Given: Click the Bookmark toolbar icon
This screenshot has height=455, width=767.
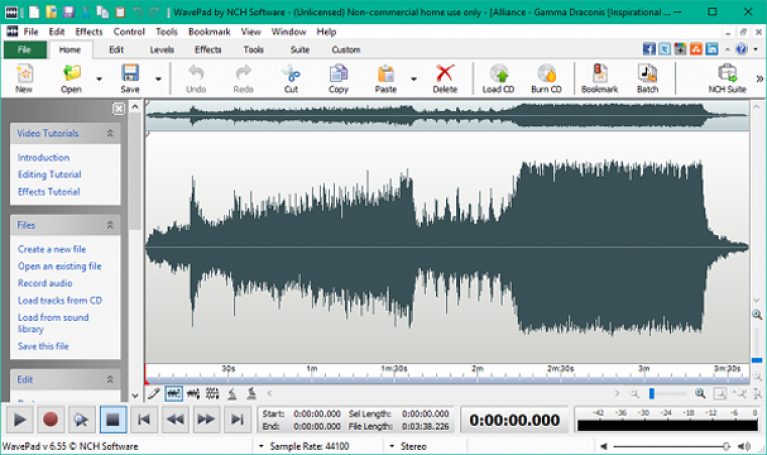Looking at the screenshot, I should click(x=599, y=73).
